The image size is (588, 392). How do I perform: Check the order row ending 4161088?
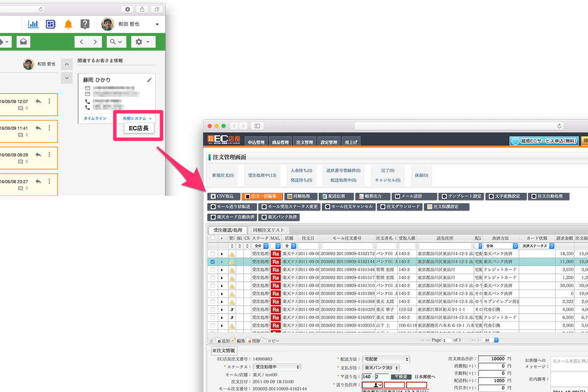[212, 302]
